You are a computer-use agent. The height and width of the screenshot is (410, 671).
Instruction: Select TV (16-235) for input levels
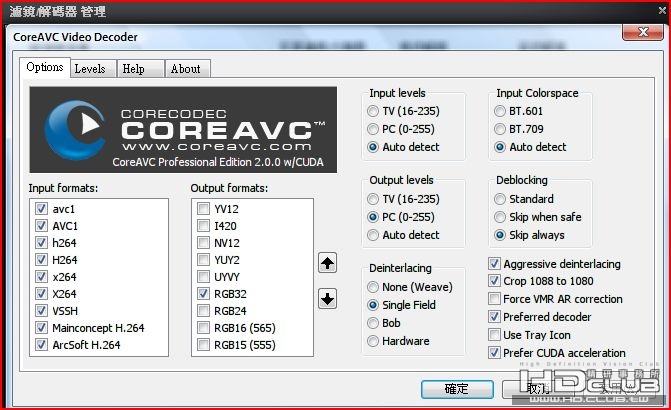(373, 111)
